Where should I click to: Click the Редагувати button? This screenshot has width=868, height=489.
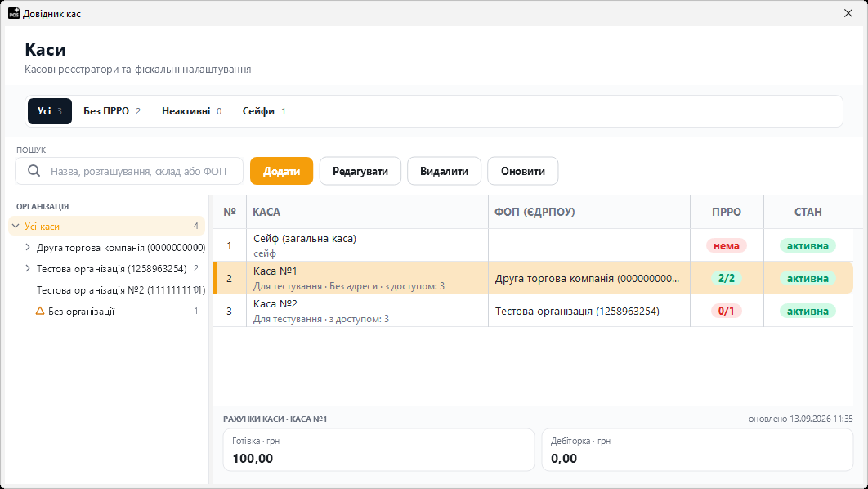(360, 171)
